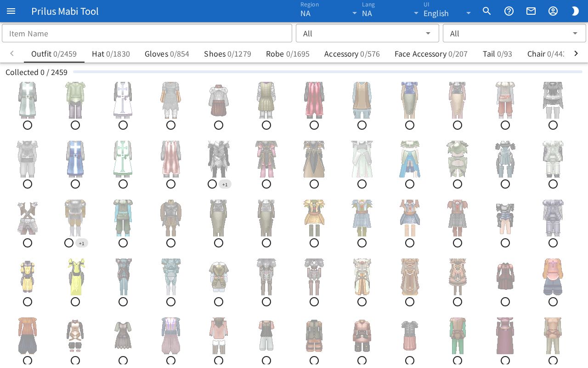
Task: Click the orange sweater with dark baggy pants
Action: click(x=28, y=336)
